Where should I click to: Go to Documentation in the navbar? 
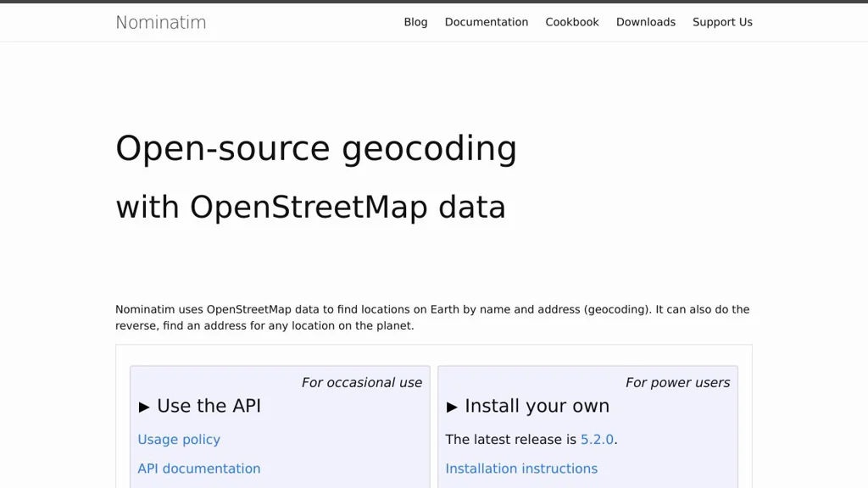pyautogui.click(x=486, y=22)
